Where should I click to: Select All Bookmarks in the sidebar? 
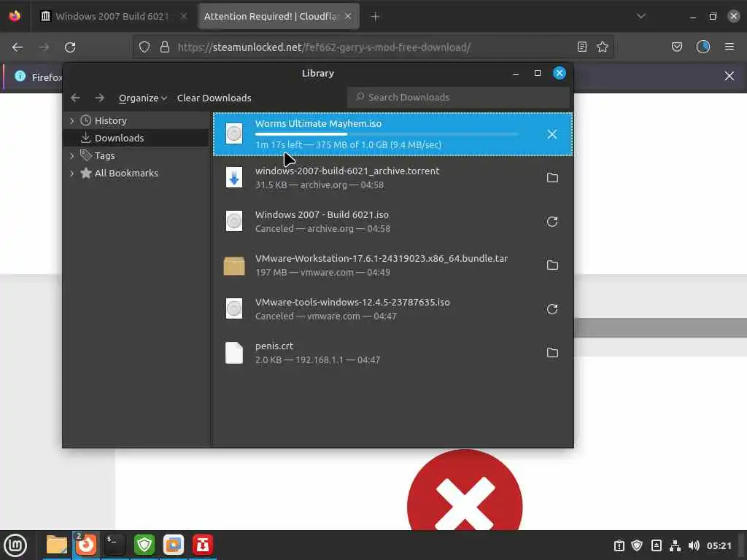[126, 174]
